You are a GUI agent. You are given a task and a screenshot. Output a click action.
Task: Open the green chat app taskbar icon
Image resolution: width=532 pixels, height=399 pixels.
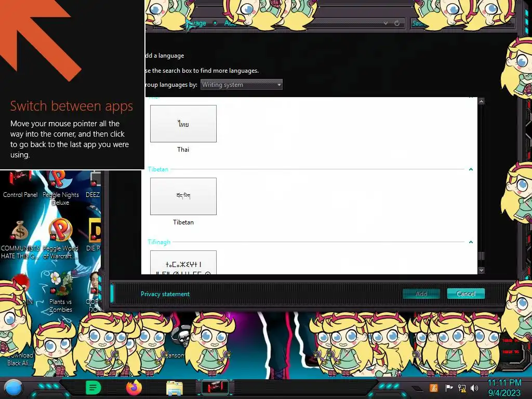point(94,388)
